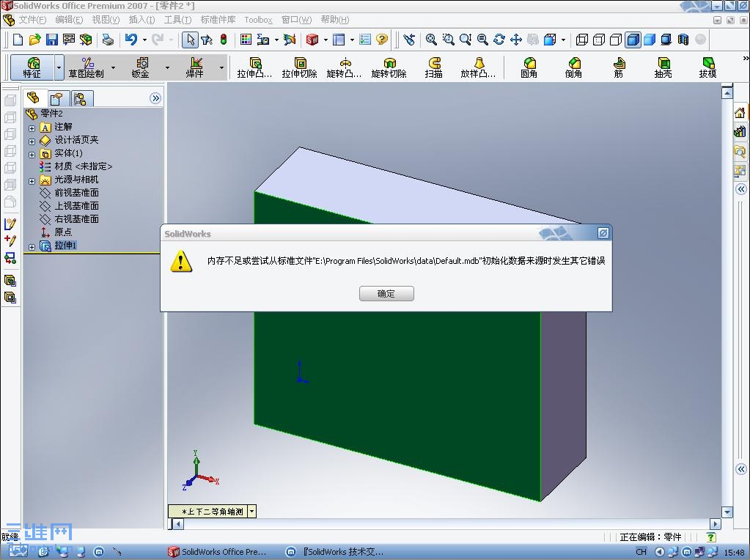The image size is (750, 560).
Task: Open the 草图绘制 dropdown arrow
Action: [114, 68]
